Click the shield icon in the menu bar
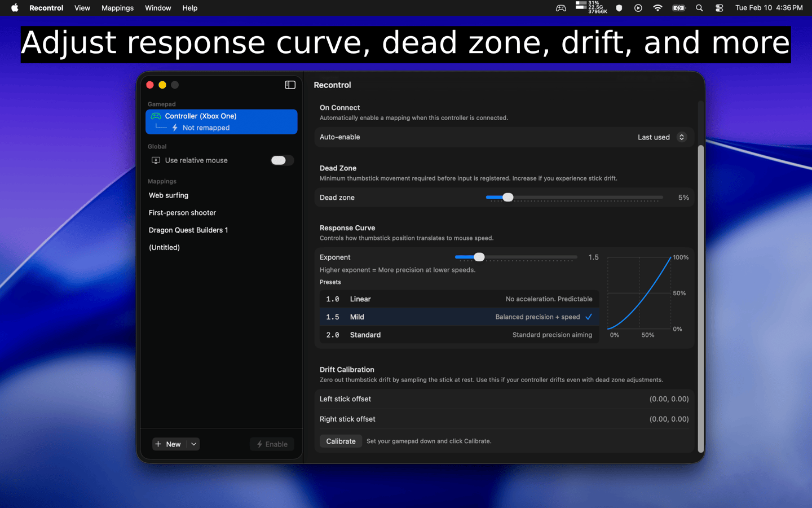Screen dimensions: 812x508 tap(619, 8)
